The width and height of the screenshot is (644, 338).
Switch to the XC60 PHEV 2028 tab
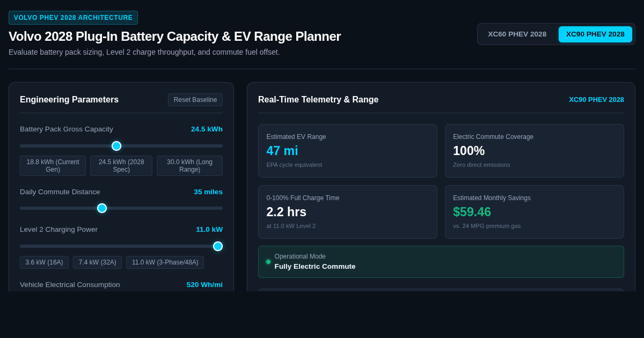pyautogui.click(x=517, y=34)
